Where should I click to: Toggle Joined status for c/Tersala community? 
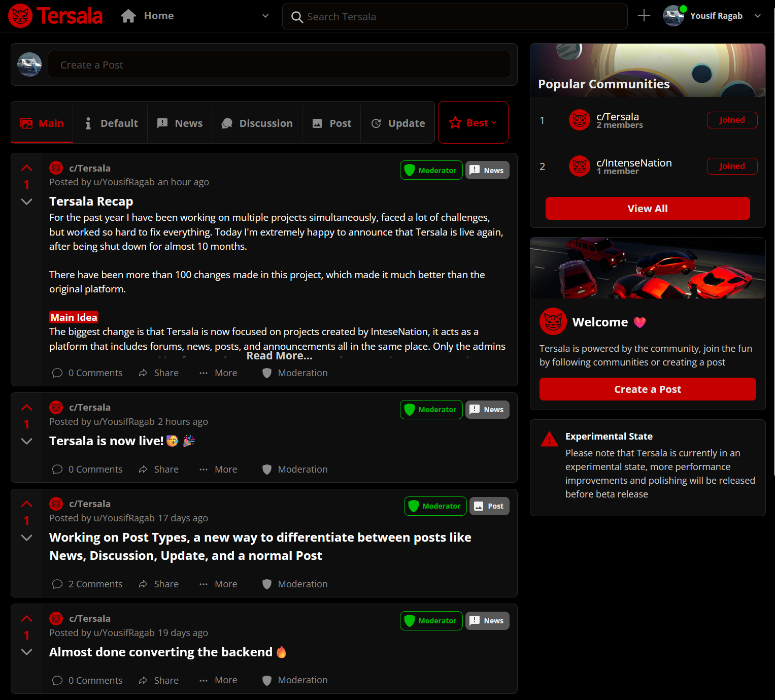coord(732,120)
